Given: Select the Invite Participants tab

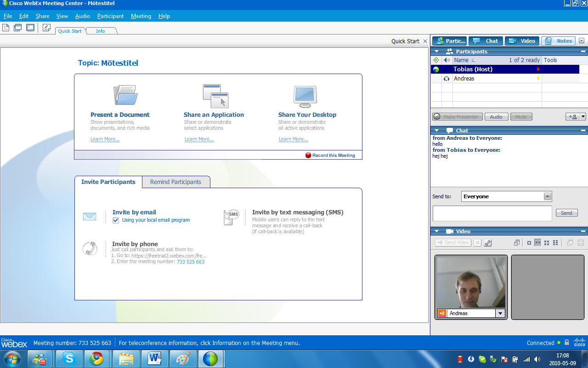Looking at the screenshot, I should click(108, 182).
